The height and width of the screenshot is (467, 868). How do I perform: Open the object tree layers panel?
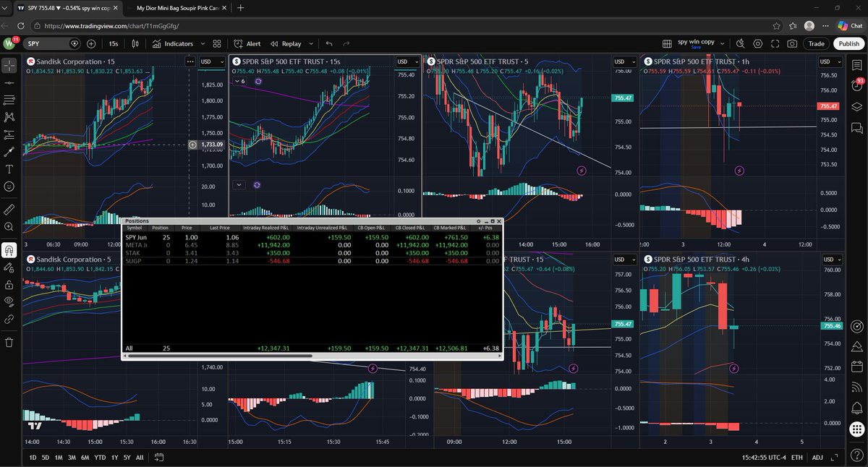pos(857,107)
